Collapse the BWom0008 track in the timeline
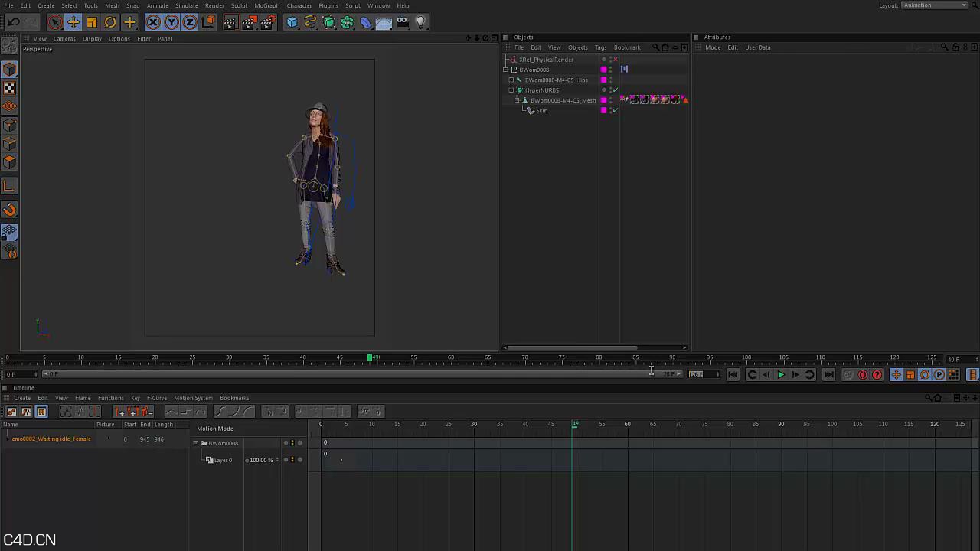The width and height of the screenshot is (980, 551). coord(196,443)
